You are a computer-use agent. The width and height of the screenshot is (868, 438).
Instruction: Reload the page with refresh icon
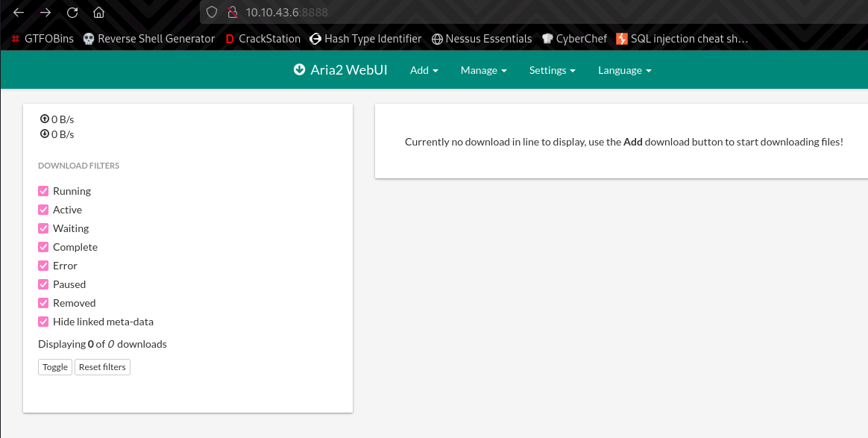(x=72, y=13)
